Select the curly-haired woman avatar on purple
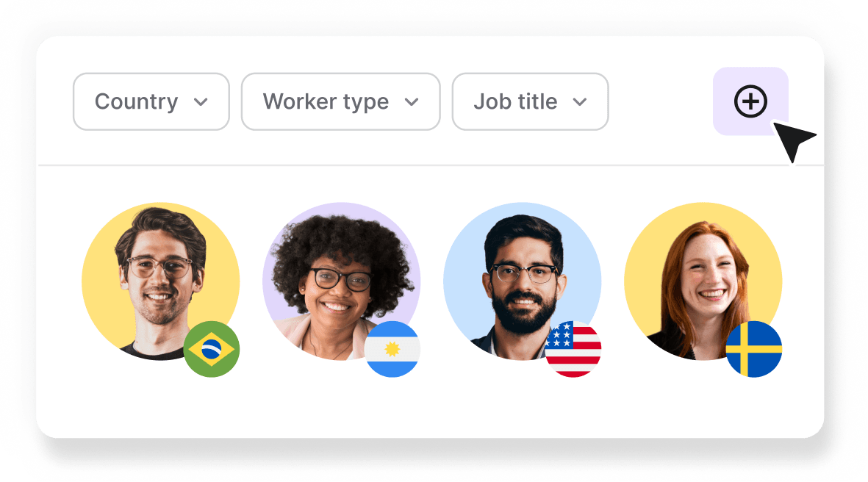Viewport: 868px width, 482px height. click(341, 281)
